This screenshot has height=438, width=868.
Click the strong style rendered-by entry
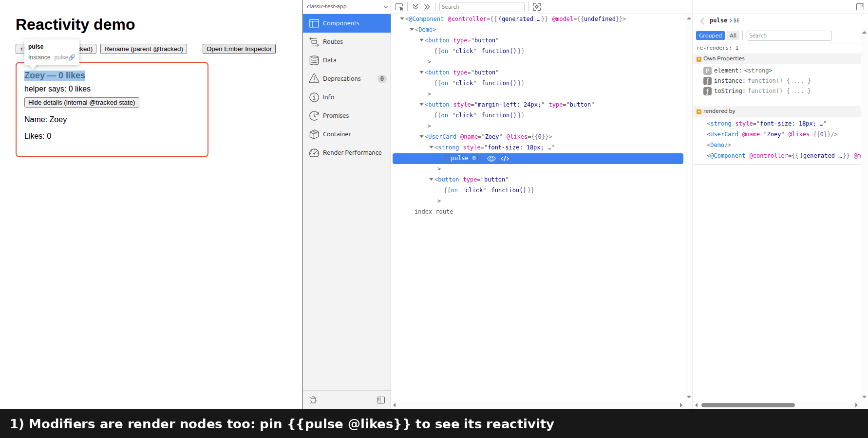[x=767, y=124]
